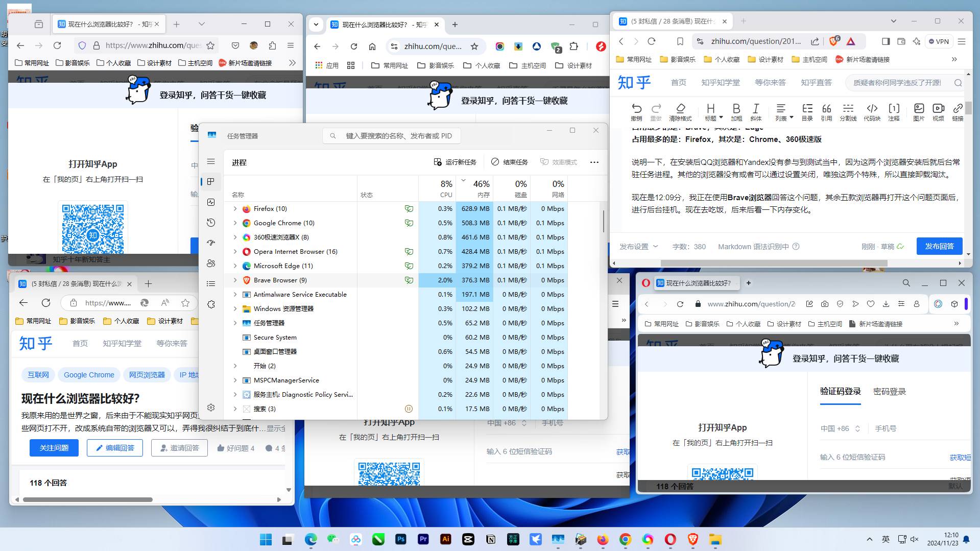Switch to 验证码登录 tab in Opera window
This screenshot has height=551, width=980.
[840, 392]
